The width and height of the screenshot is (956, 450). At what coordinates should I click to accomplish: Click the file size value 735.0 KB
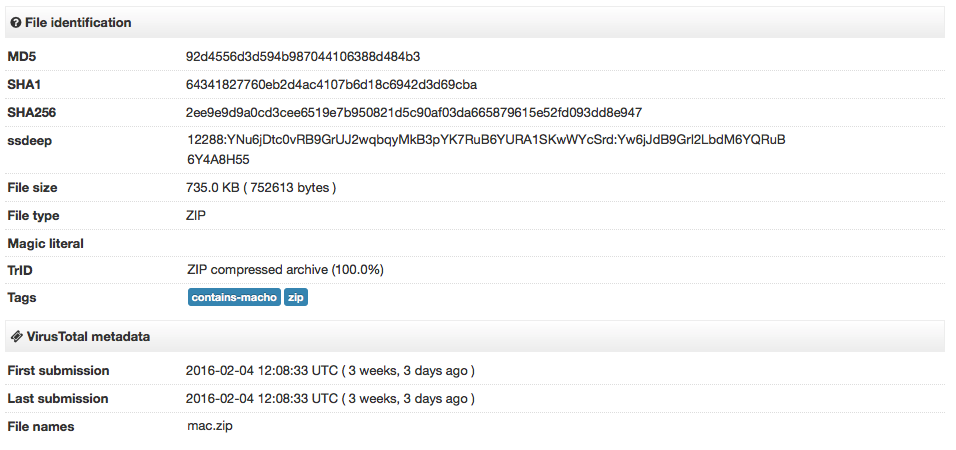(x=261, y=188)
